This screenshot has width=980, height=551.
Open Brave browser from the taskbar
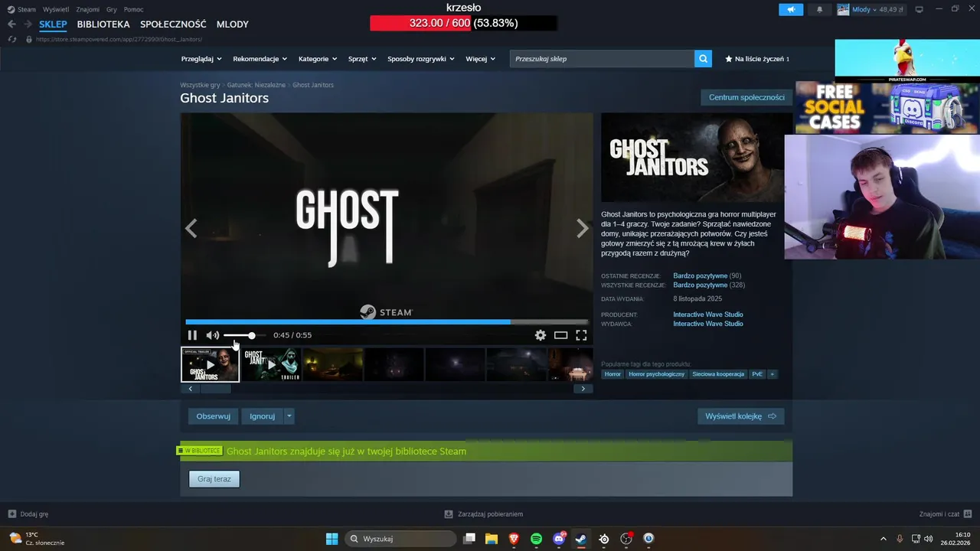(514, 539)
